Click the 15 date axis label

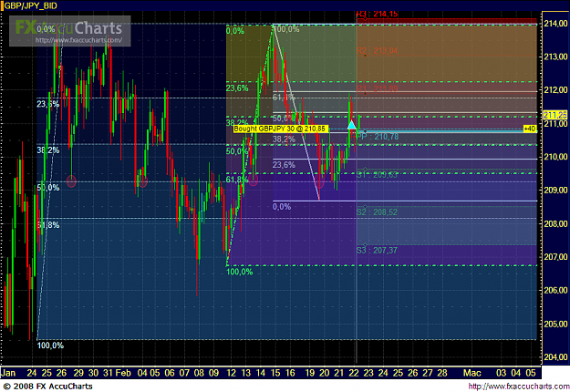pos(275,373)
